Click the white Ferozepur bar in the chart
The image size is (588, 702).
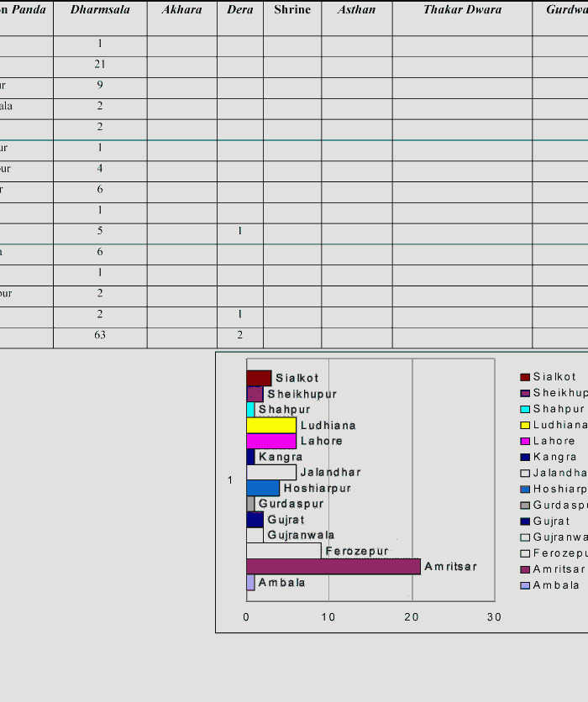[x=283, y=551]
